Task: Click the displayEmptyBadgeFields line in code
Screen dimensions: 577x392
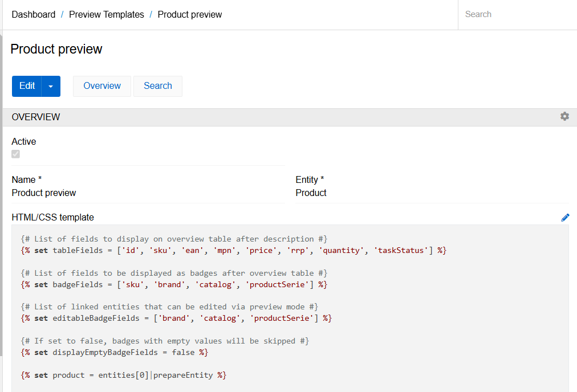Action: [115, 352]
